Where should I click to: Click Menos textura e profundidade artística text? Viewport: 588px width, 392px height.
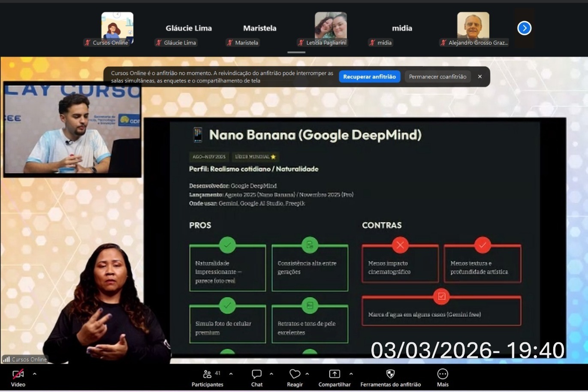(x=479, y=268)
